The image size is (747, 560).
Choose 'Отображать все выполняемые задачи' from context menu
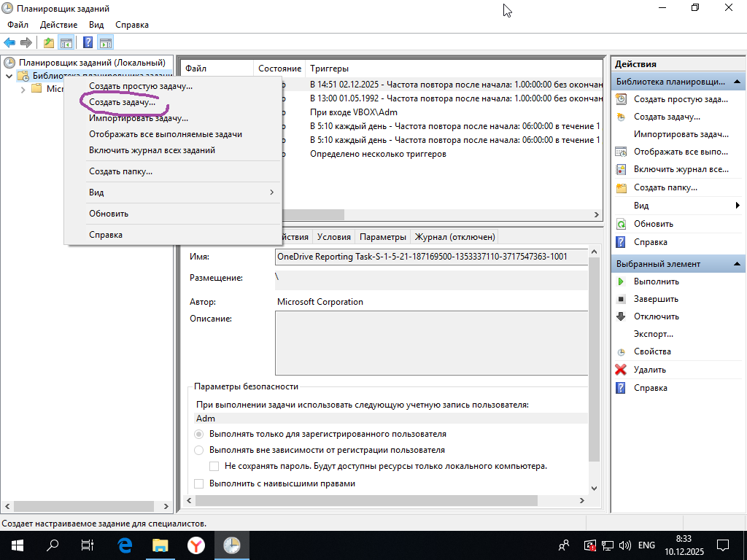[172, 134]
